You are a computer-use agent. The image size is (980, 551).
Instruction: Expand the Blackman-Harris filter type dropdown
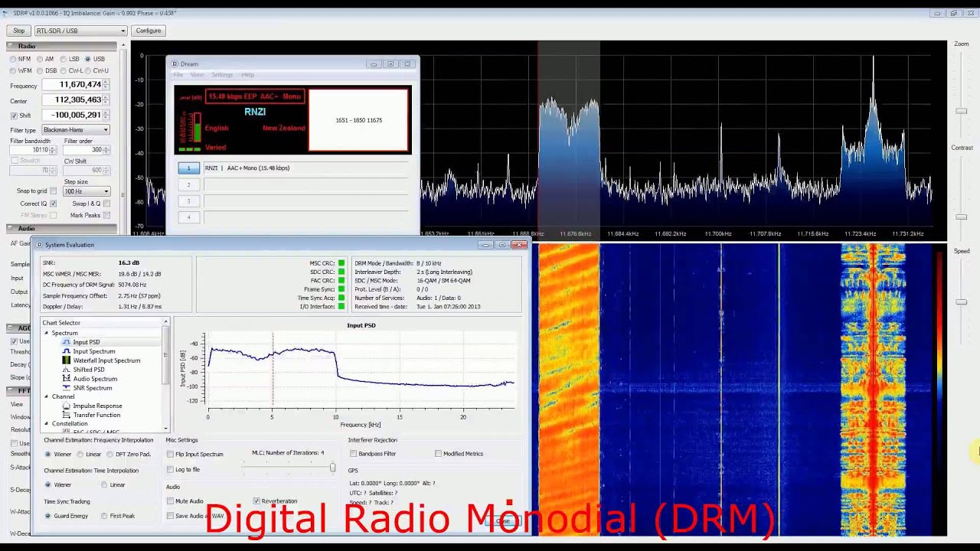coord(76,130)
